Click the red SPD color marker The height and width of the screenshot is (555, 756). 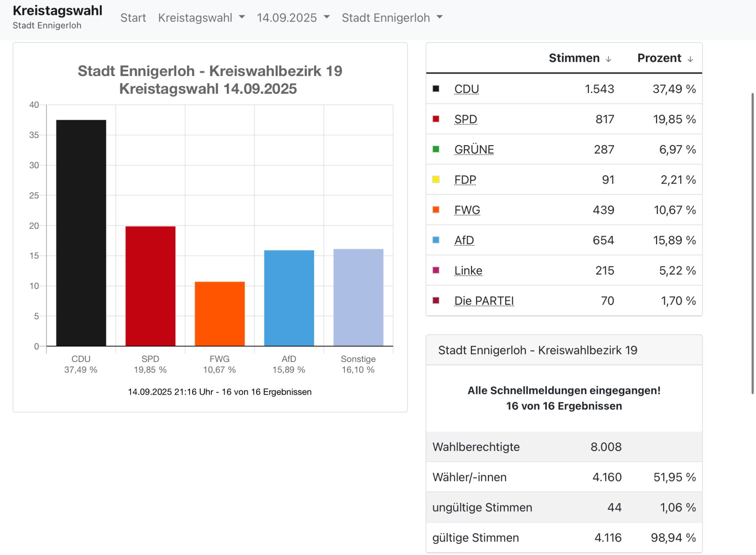(x=436, y=119)
